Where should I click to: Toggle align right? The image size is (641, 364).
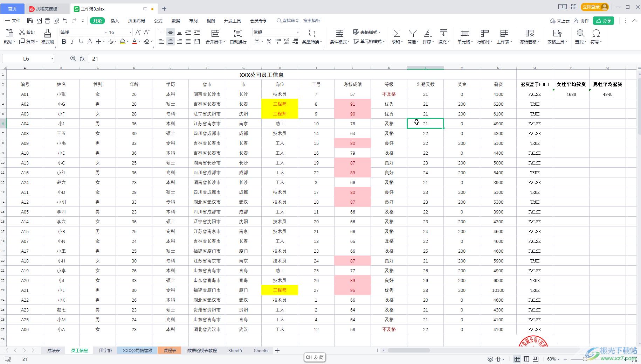pos(179,41)
